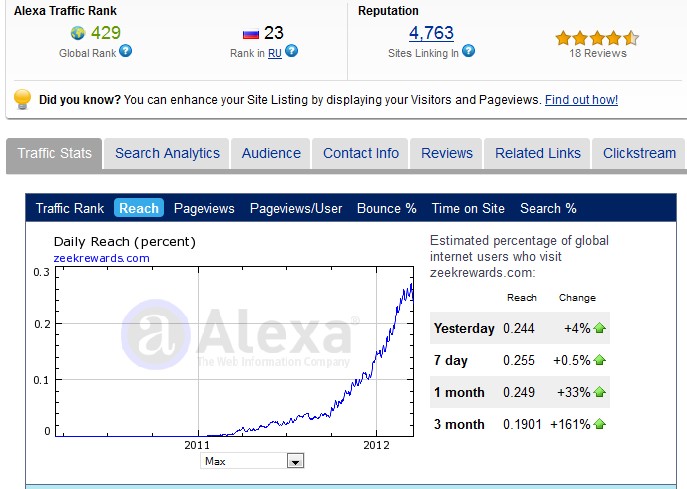
Task: Click the +4% change value
Action: coord(577,328)
